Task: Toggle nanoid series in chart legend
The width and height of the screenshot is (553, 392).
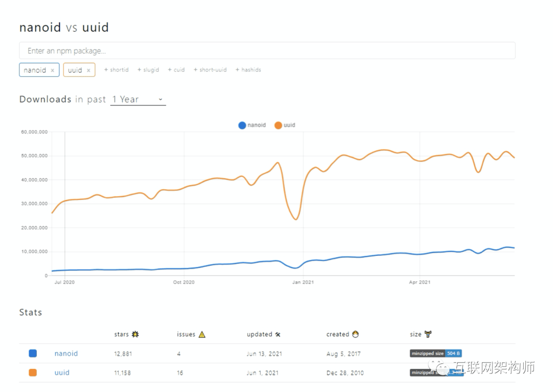Action: pyautogui.click(x=252, y=125)
